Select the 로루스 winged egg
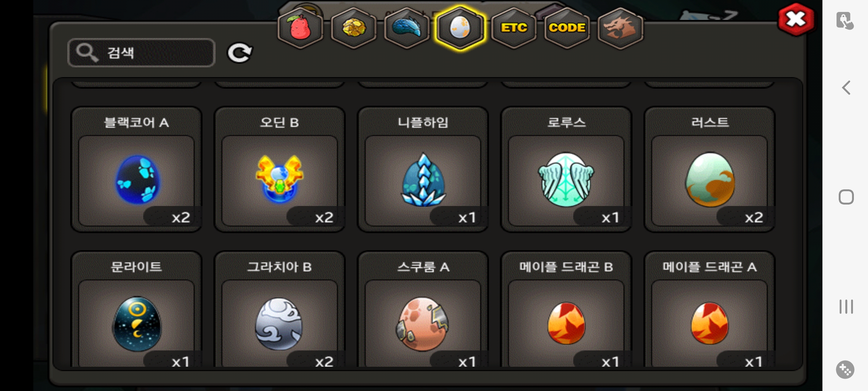 coord(566,169)
